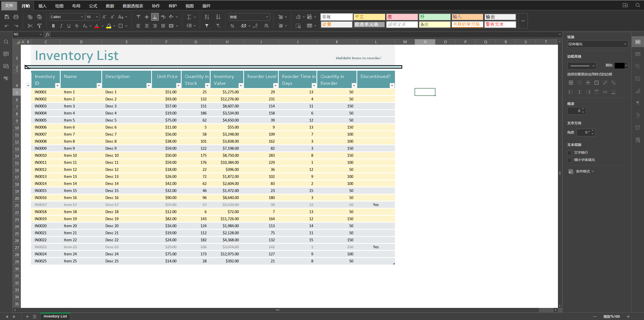Print the sheet using the printer icon

(16, 17)
